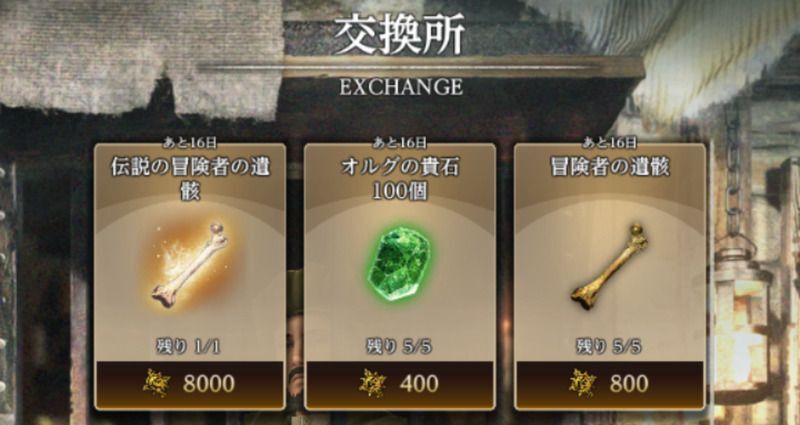
Task: Tap the green Org gemstone icon
Action: pyautogui.click(x=399, y=263)
